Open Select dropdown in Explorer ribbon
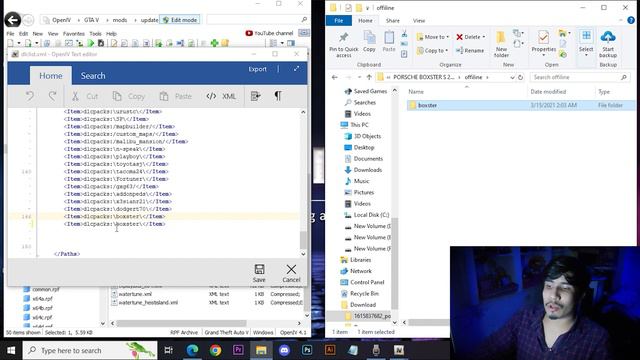640x360 pixels. 586,43
